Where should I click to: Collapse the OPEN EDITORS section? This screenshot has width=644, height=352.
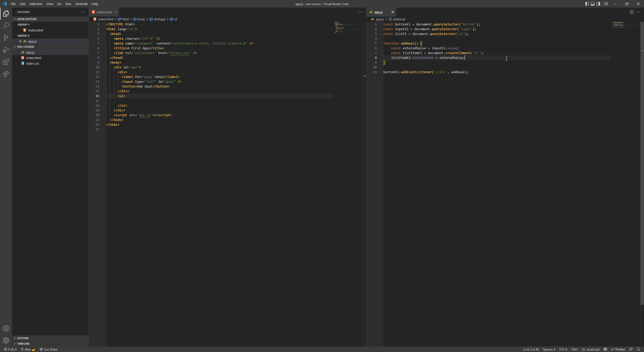click(27, 19)
